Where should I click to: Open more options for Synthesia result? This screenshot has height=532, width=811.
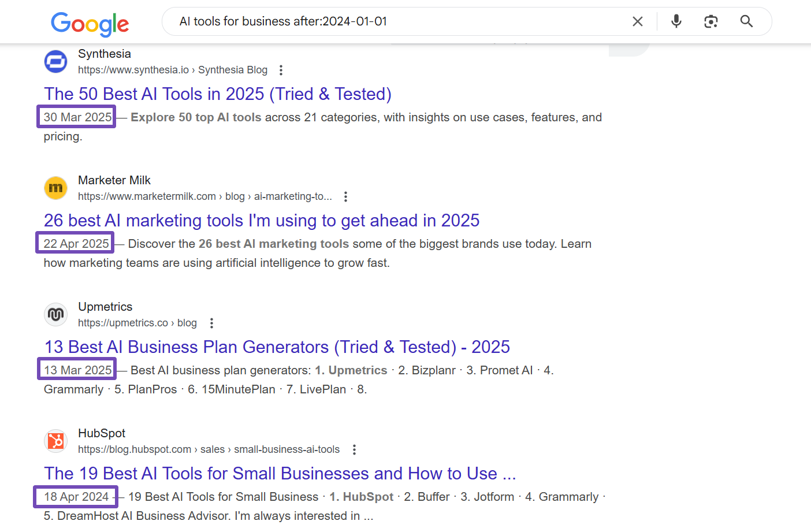point(281,70)
